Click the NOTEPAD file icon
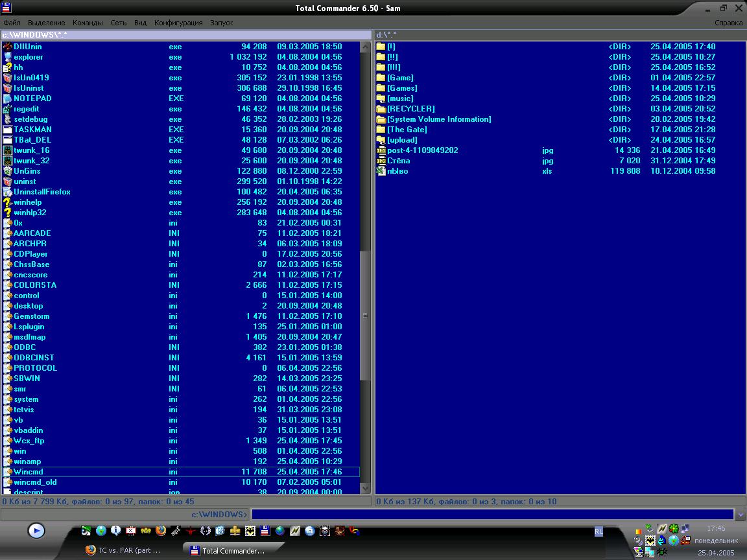747x560 pixels. [x=7, y=99]
